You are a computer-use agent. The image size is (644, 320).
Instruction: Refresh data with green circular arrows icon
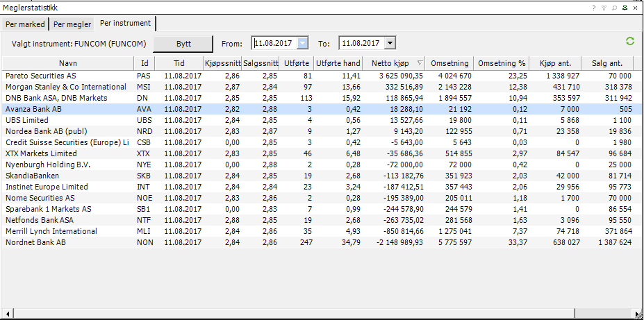[629, 41]
